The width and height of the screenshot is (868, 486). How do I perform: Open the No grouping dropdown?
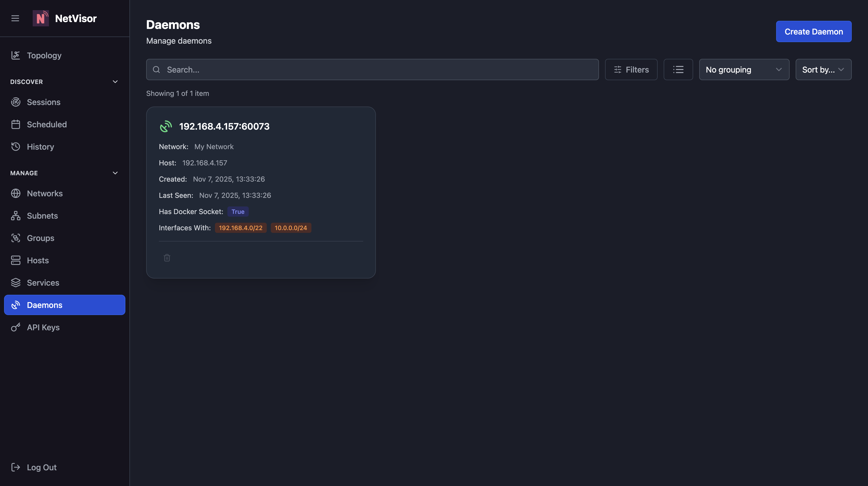(x=744, y=70)
